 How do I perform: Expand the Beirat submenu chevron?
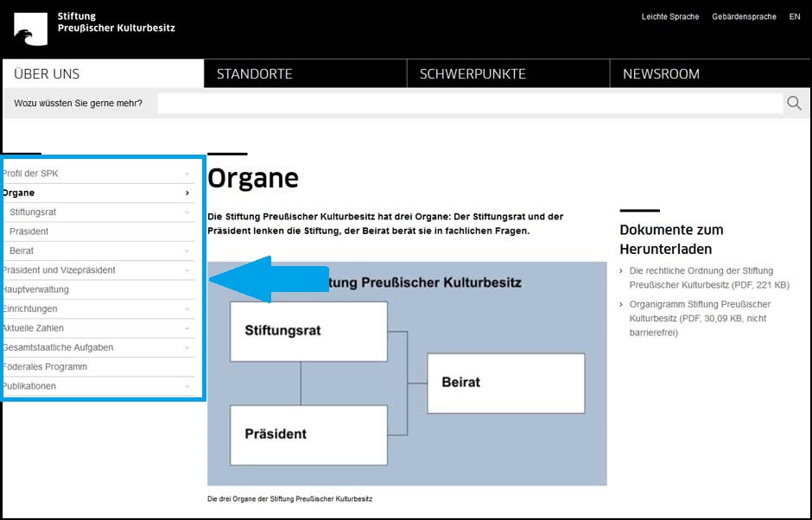187,251
